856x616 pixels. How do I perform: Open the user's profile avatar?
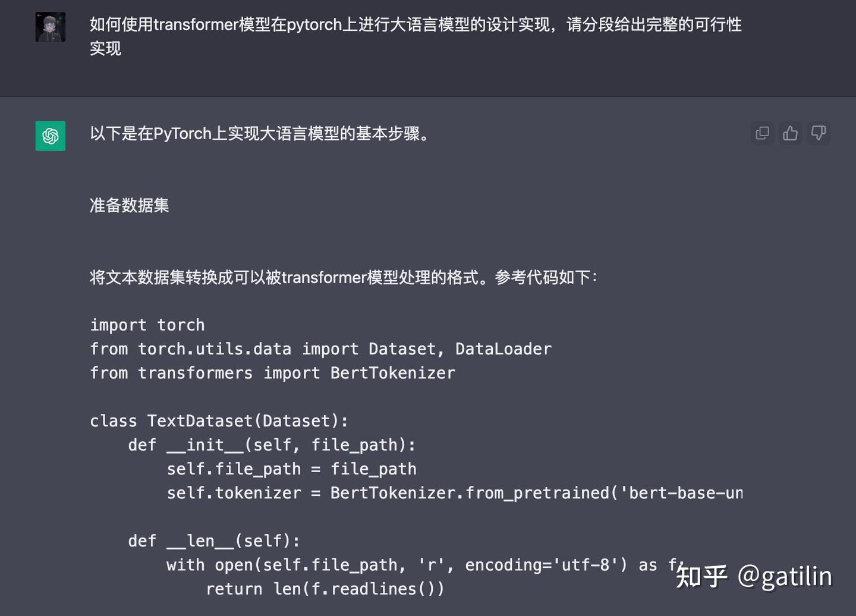point(51,27)
